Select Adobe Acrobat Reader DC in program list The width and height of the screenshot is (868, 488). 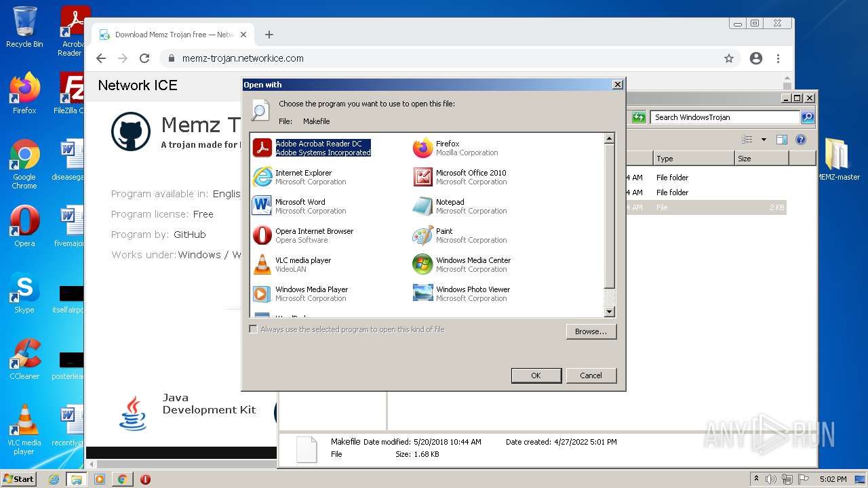pyautogui.click(x=313, y=148)
